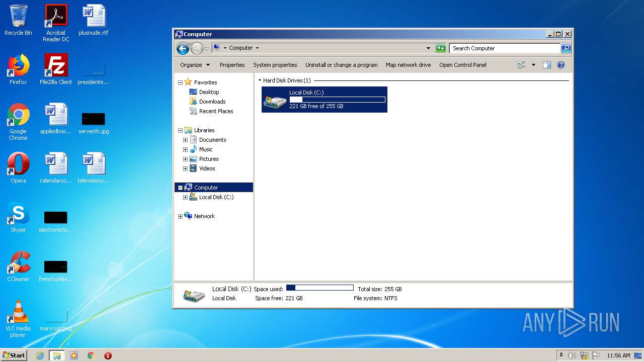Open the electronicto... desktop file
The height and width of the screenshot is (362, 644).
coord(56,221)
